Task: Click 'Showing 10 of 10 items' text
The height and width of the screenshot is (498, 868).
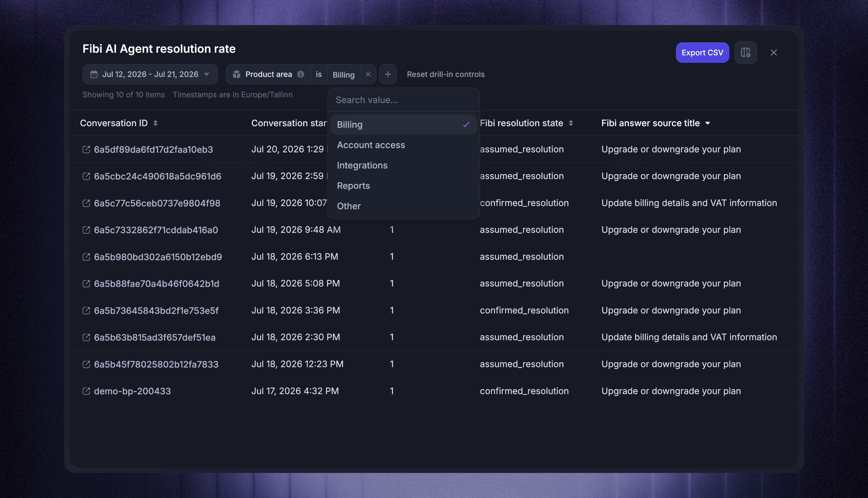Action: 124,95
